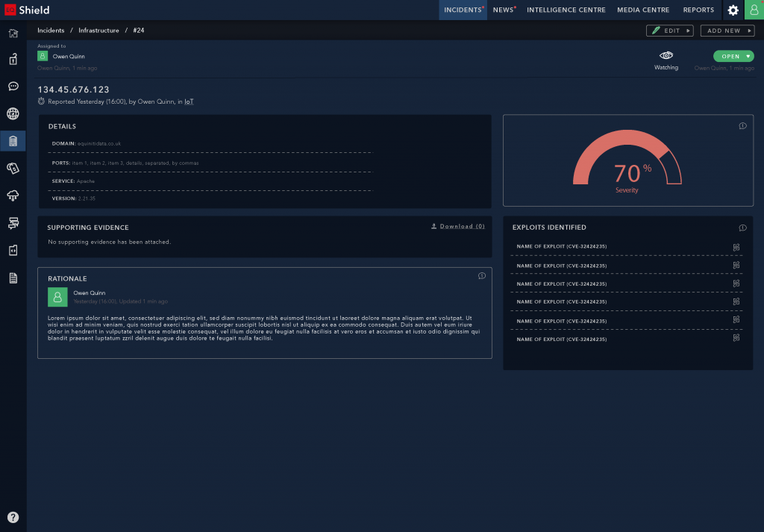Click the help question mark icon

pos(13,517)
